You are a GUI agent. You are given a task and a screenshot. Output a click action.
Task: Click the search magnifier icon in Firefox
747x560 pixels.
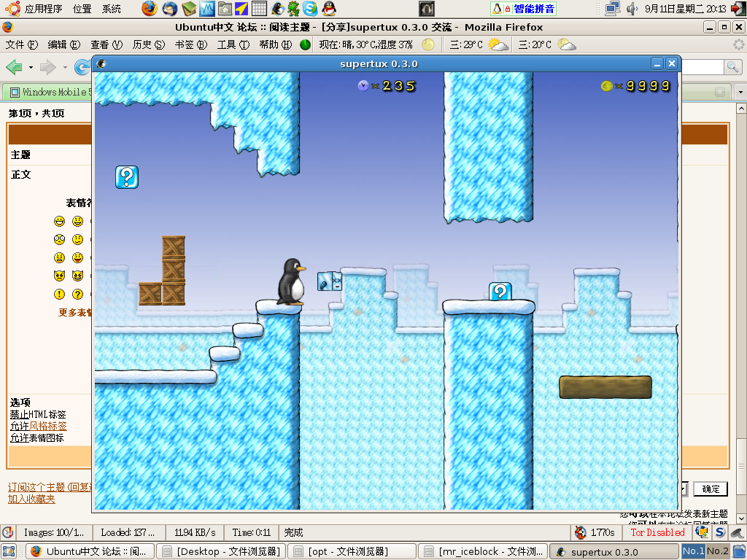click(x=732, y=67)
